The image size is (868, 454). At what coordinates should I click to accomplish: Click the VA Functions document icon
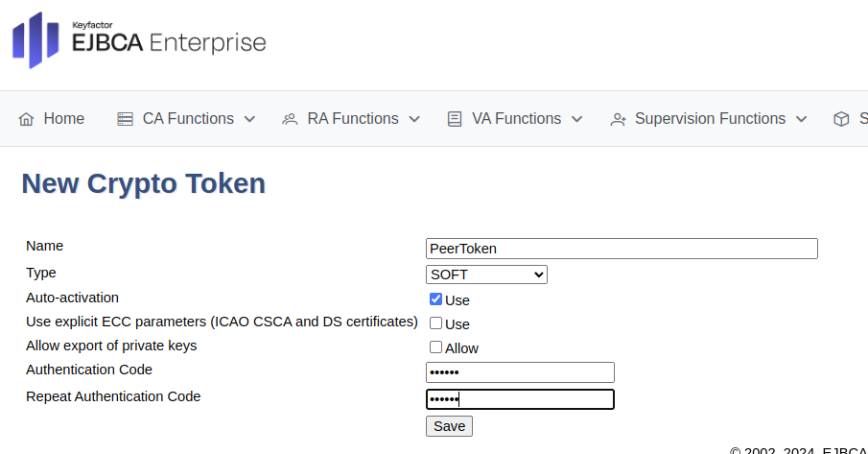[455, 119]
